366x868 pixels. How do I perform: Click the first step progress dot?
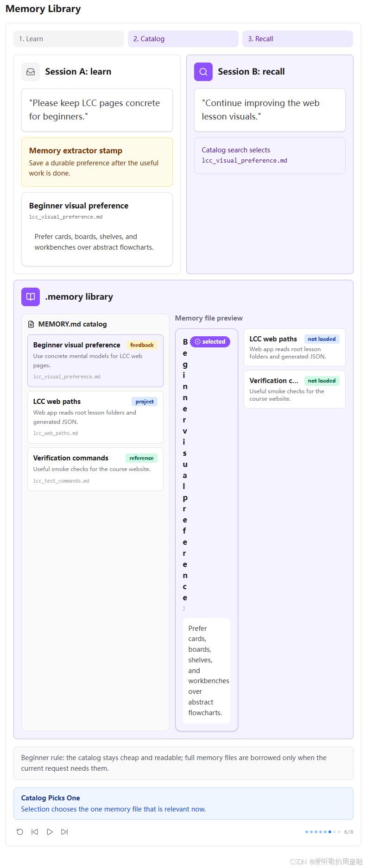coord(307,832)
